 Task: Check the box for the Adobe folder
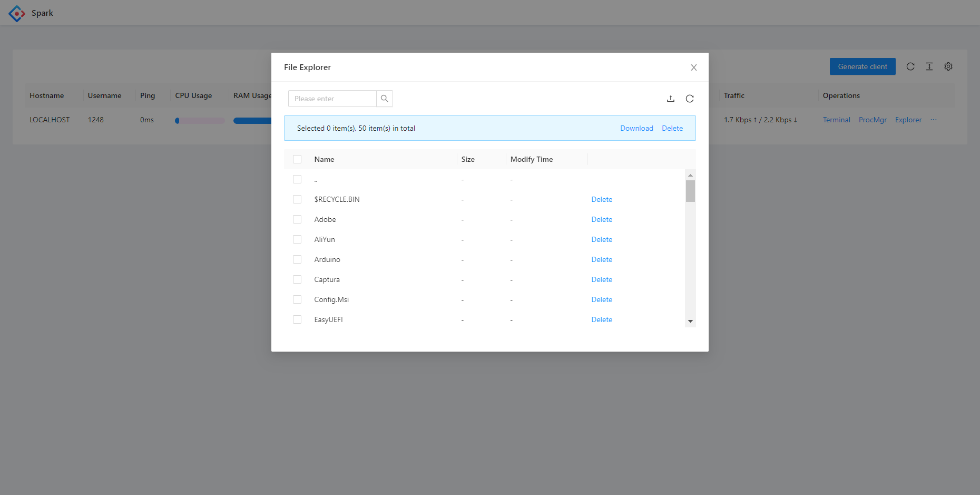tap(297, 219)
